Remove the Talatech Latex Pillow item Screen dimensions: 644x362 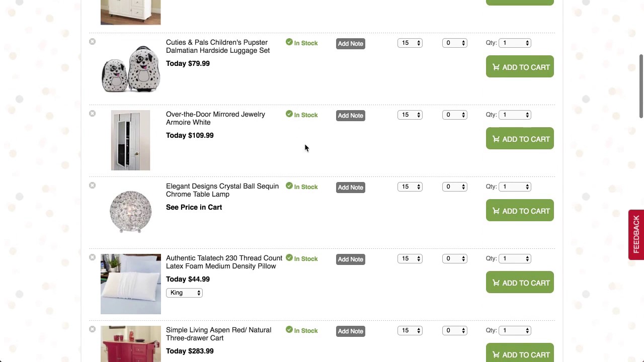pyautogui.click(x=92, y=257)
